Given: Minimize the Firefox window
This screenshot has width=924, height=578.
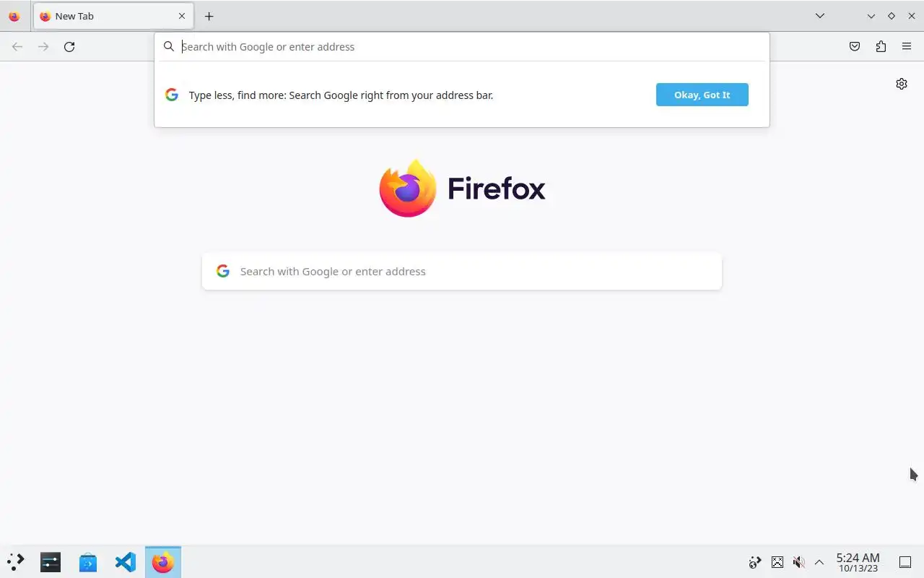Looking at the screenshot, I should pyautogui.click(x=871, y=16).
